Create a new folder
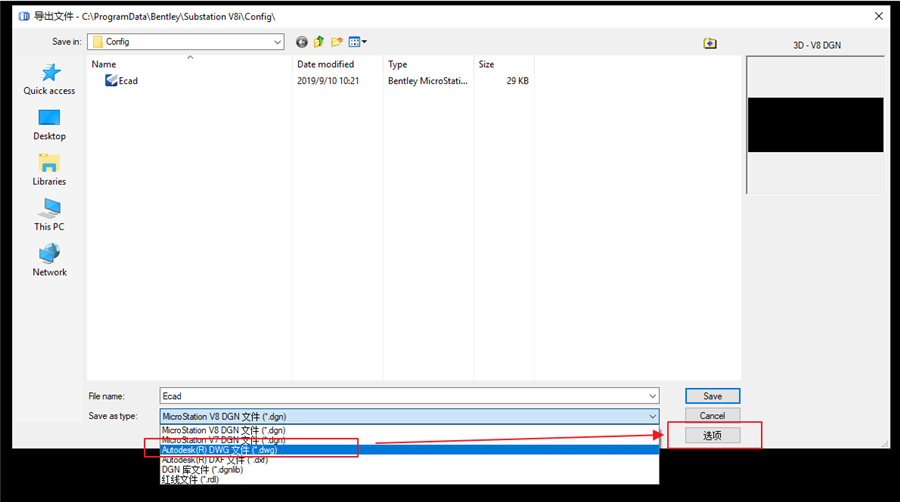 tap(337, 42)
